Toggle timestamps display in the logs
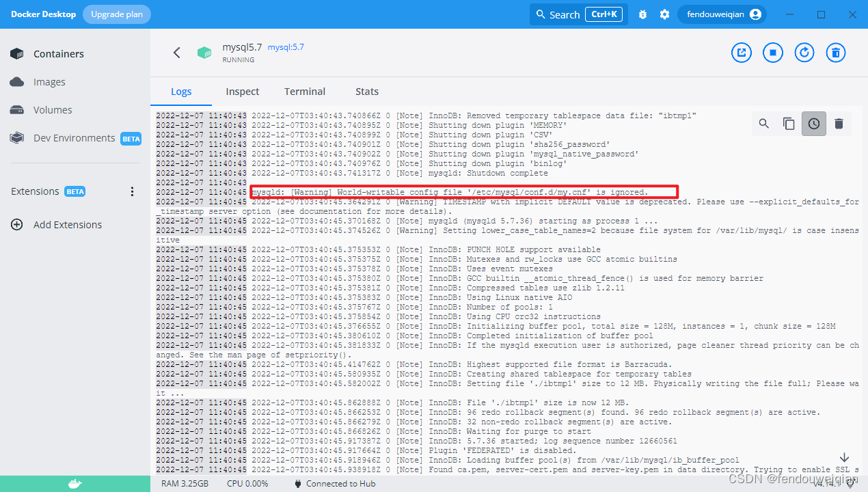 [813, 124]
